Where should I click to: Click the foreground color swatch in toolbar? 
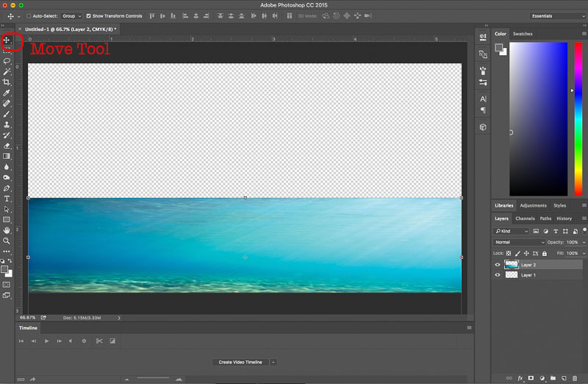pyautogui.click(x=4, y=269)
